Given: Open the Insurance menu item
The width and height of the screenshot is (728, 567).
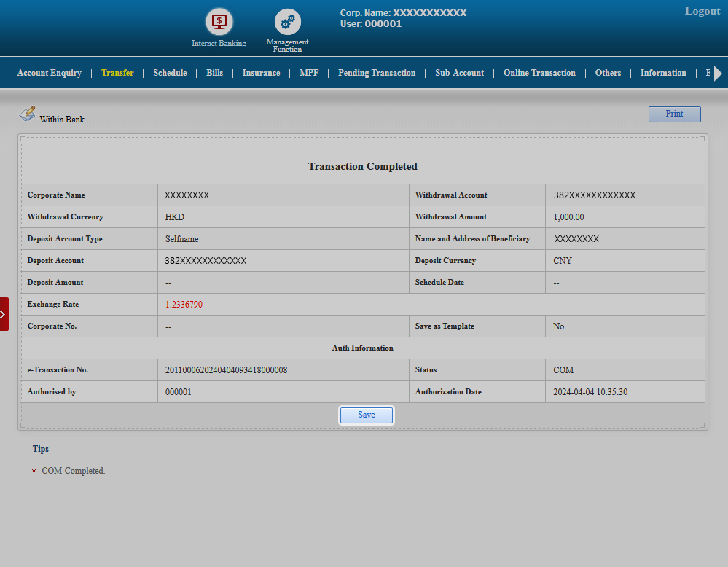Looking at the screenshot, I should 261,73.
